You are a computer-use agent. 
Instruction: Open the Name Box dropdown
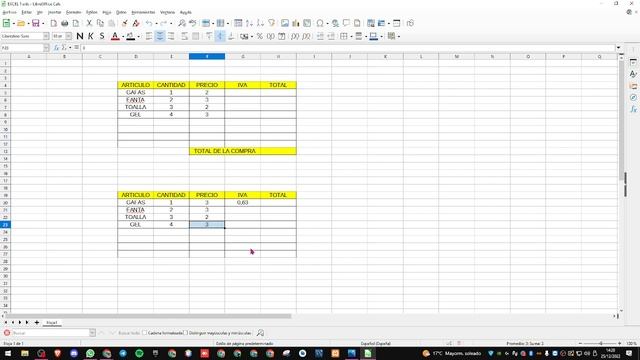(x=46, y=48)
